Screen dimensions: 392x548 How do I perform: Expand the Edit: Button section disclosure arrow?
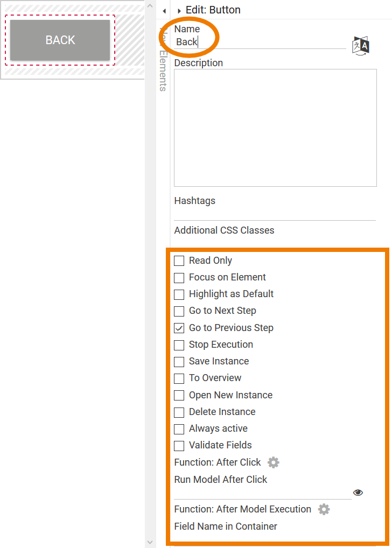[x=179, y=10]
